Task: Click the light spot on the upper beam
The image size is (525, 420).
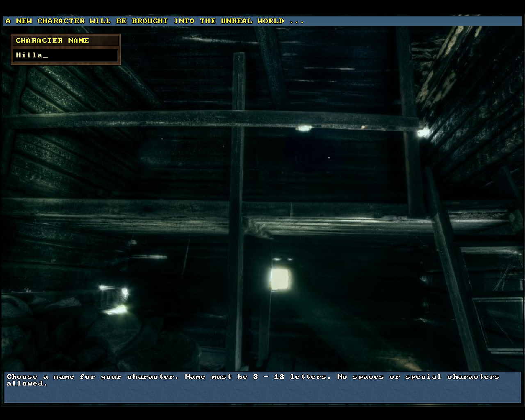Action: tap(304, 128)
